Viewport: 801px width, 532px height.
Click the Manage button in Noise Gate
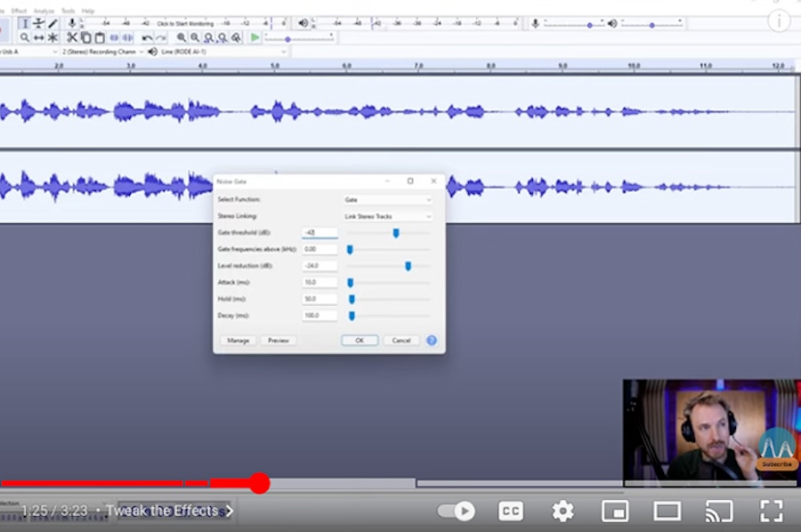pos(238,341)
